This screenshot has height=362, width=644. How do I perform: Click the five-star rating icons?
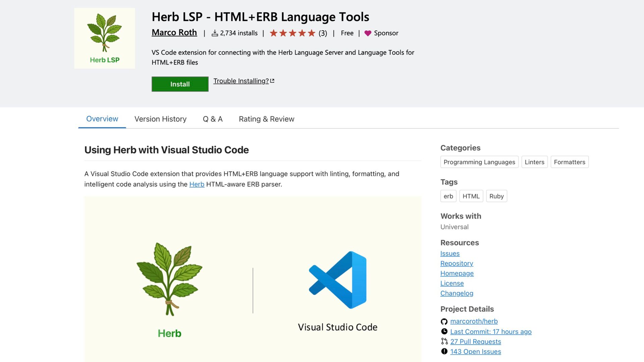pyautogui.click(x=292, y=33)
